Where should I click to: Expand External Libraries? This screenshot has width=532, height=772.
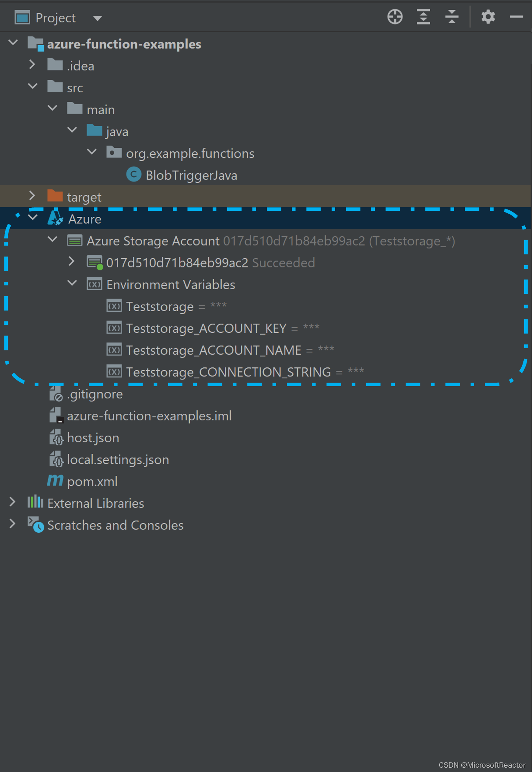coord(13,502)
